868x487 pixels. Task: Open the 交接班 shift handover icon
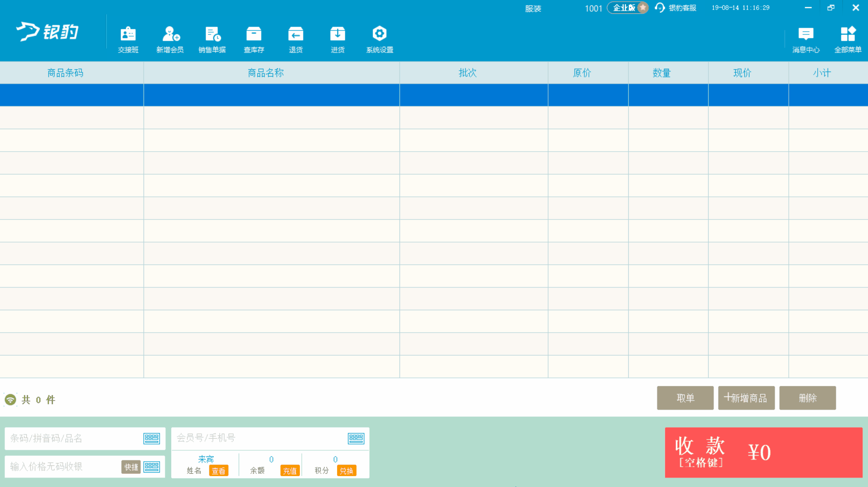(x=128, y=39)
